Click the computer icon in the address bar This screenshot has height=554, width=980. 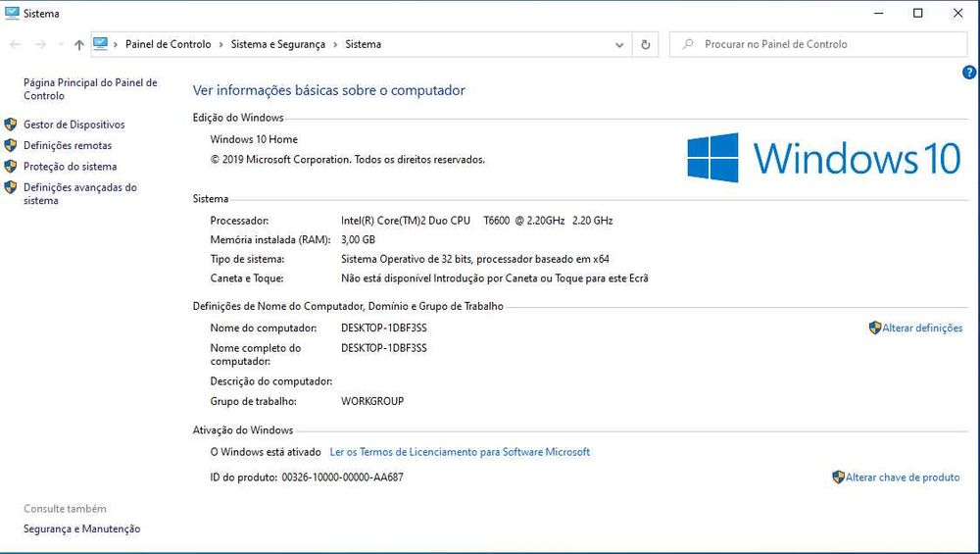point(101,44)
